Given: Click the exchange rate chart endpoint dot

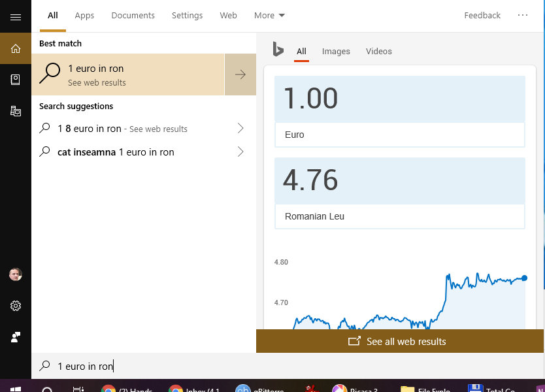Looking at the screenshot, I should point(525,278).
